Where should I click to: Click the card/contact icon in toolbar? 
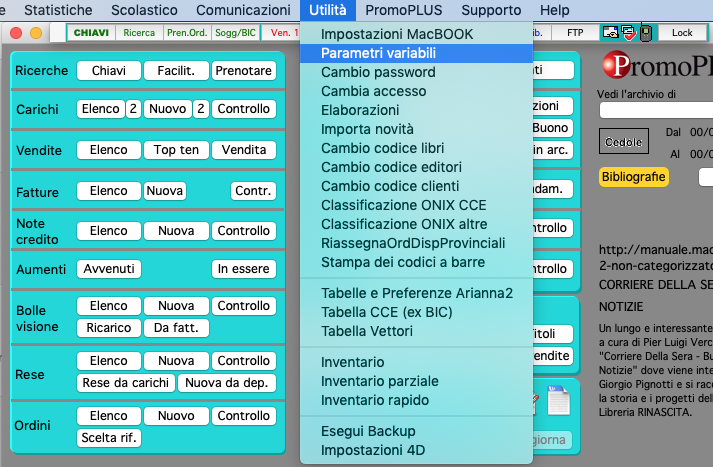609,33
